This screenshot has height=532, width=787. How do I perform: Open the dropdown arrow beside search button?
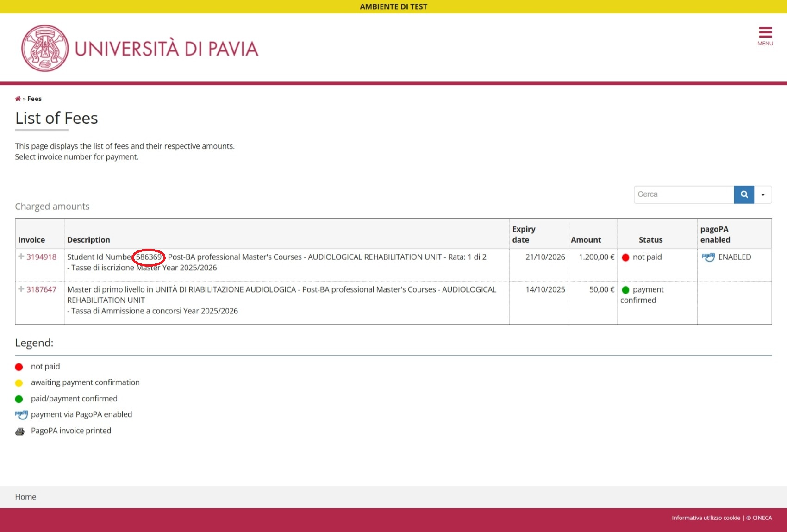[x=763, y=194]
